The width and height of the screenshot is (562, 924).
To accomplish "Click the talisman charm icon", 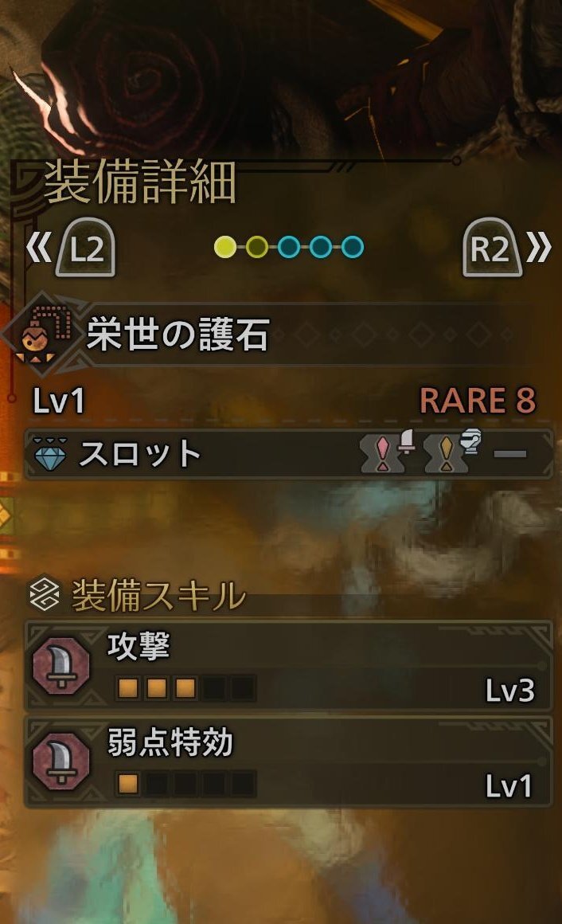I will coord(42,334).
